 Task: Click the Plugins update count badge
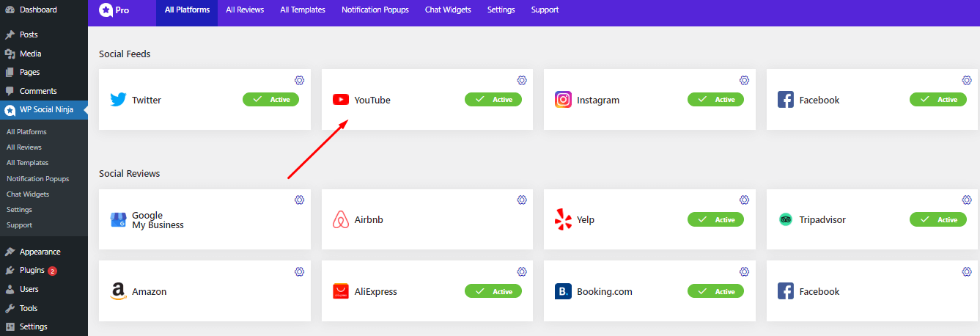pos(53,271)
